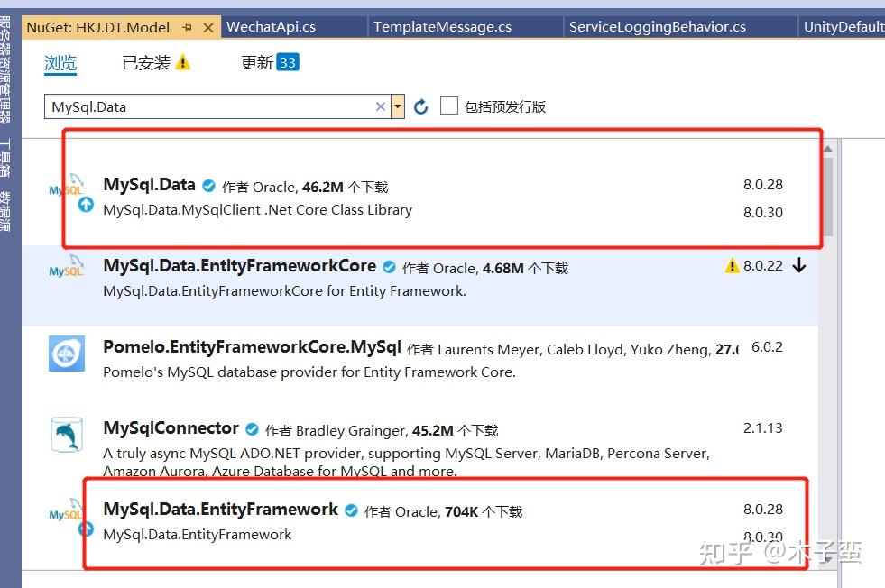Open the TemplateMessage.cs tab
This screenshot has width=885, height=588.
442,26
